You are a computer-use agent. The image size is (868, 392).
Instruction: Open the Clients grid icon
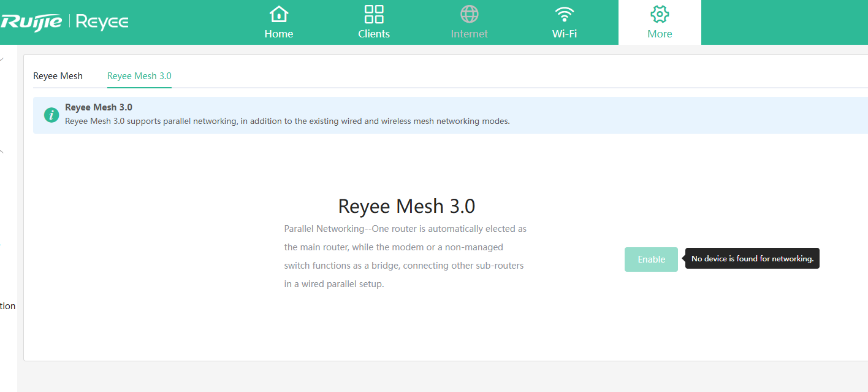coord(374,13)
